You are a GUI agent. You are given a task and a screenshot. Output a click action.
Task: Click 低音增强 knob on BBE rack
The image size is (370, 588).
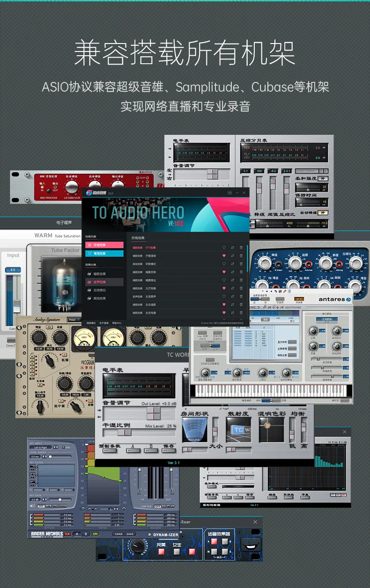[x=72, y=187]
